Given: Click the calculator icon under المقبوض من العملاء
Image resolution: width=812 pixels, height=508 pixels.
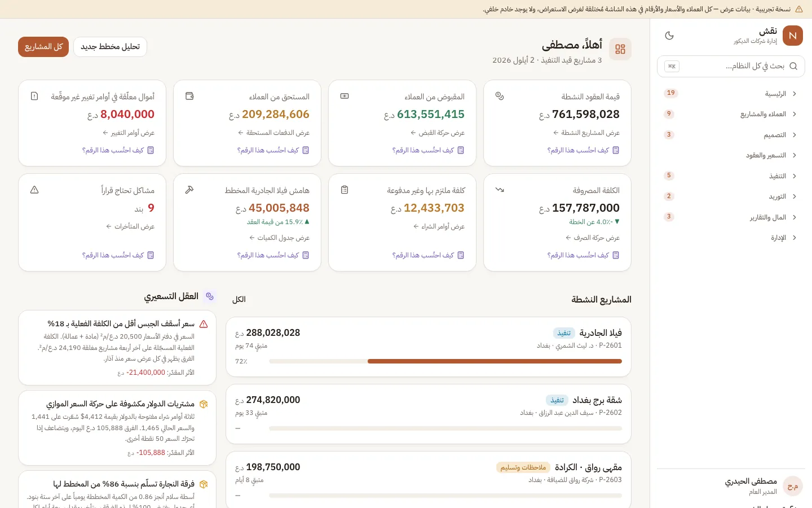Looking at the screenshot, I should 461,150.
